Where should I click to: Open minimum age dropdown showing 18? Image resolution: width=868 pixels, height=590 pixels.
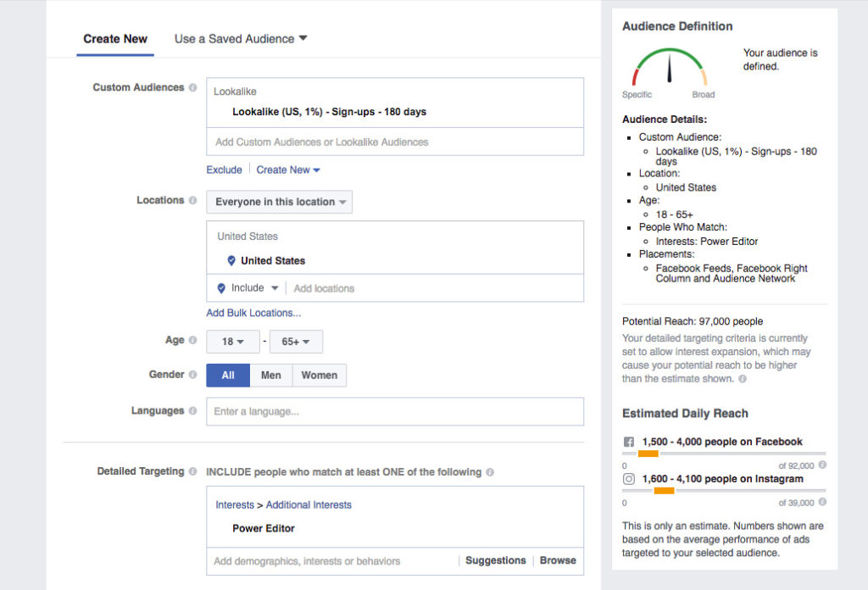[x=233, y=342]
